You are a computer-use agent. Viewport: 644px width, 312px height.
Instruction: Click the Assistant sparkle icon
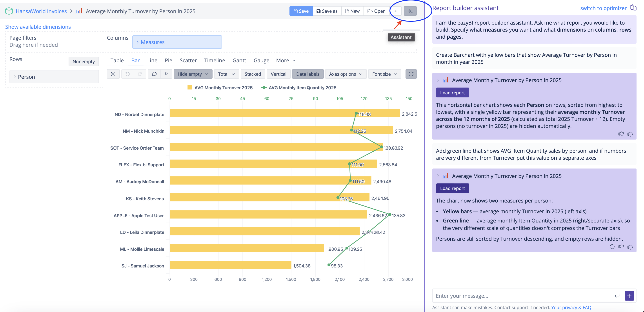(x=410, y=11)
